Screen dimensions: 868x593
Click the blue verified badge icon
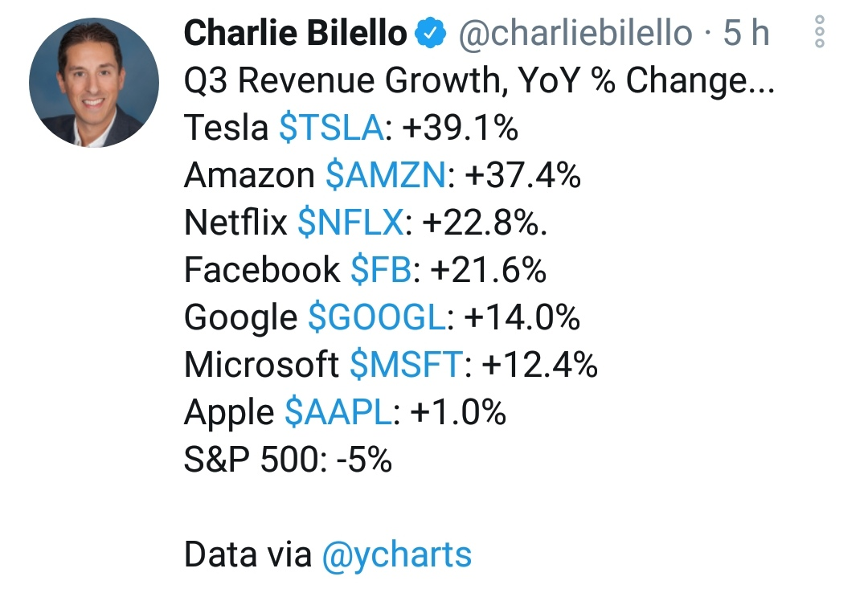pyautogui.click(x=431, y=34)
